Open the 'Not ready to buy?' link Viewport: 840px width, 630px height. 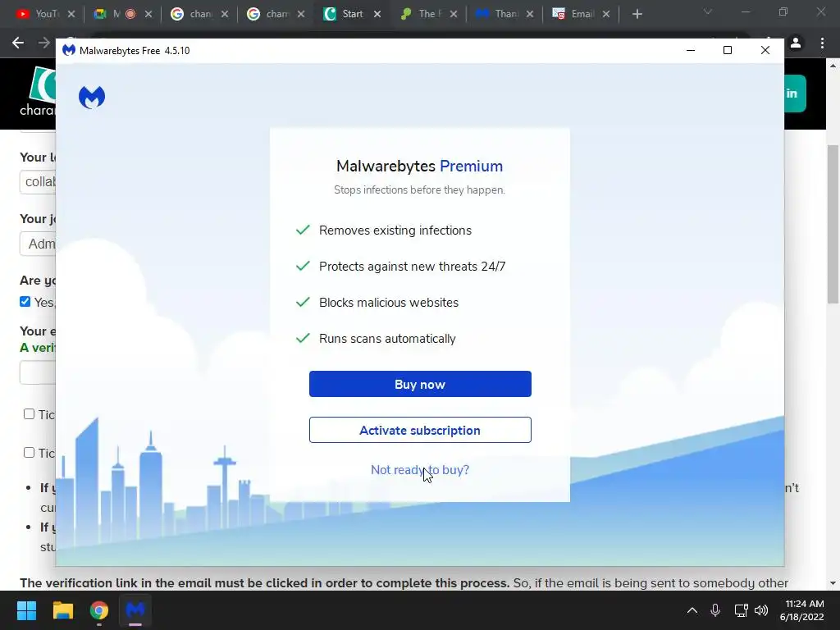pos(420,470)
